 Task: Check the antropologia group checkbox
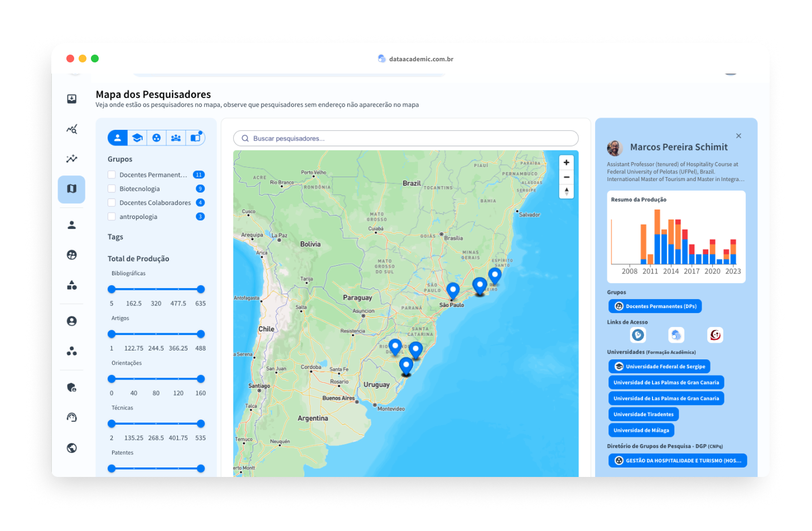(x=112, y=217)
